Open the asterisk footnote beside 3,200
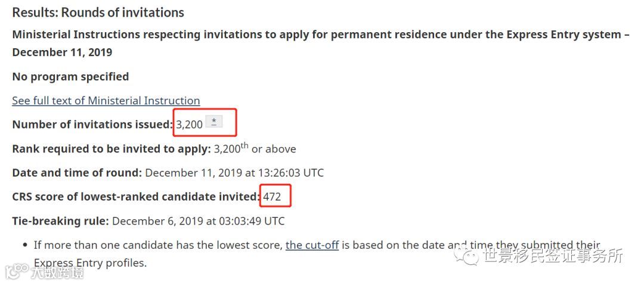Image resolution: width=644 pixels, height=284 pixels. pyautogui.click(x=213, y=121)
